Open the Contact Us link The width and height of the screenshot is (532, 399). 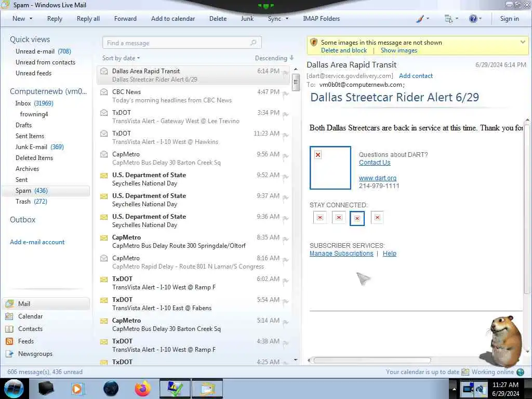coord(375,163)
